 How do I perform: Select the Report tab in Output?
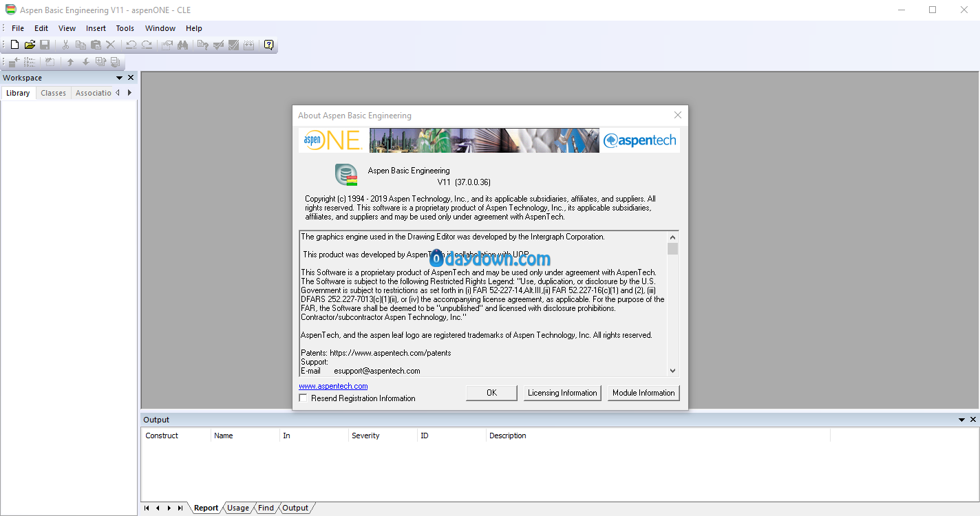[x=206, y=508]
